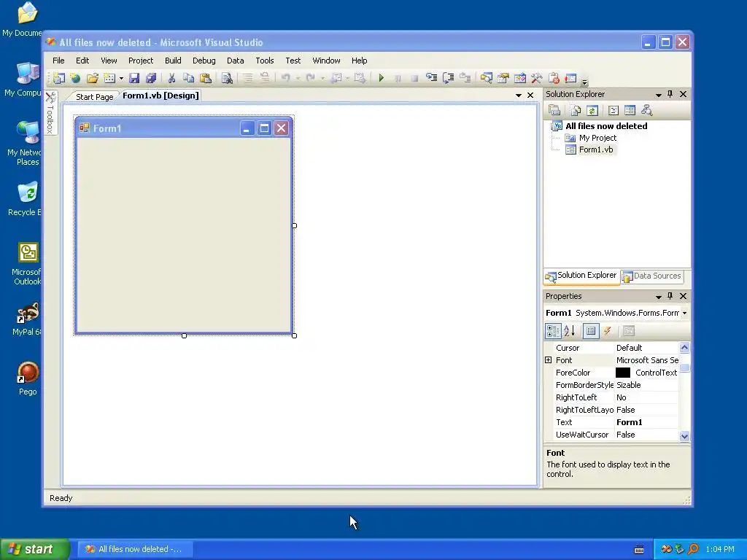Open the Add New Item dropdown arrow
The width and height of the screenshot is (747, 560).
click(x=121, y=79)
